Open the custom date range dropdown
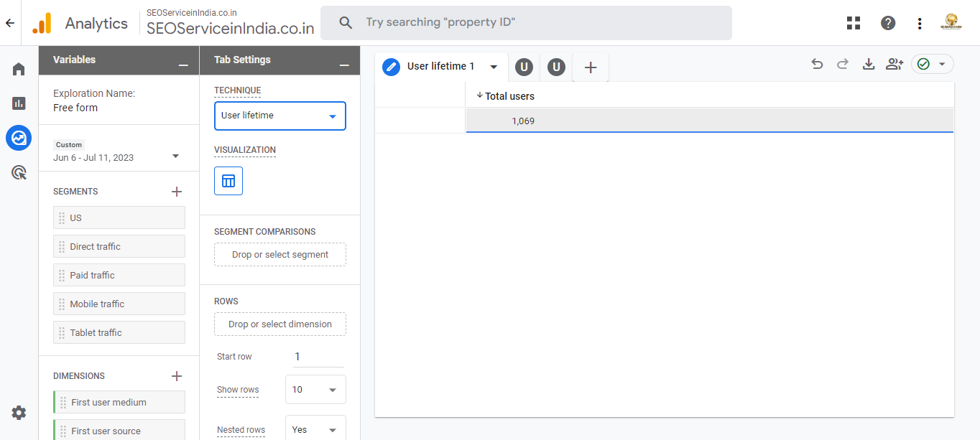The image size is (980, 440). [x=175, y=156]
